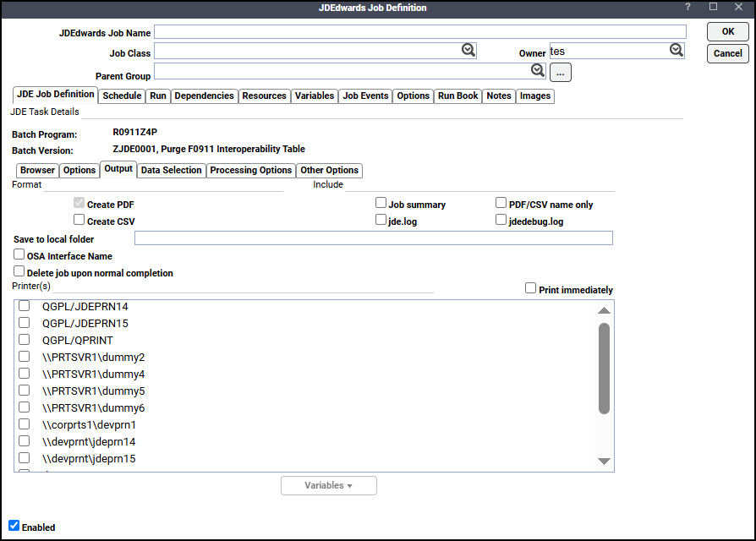Viewport: 756px width, 541px height.
Task: Click the printer list scrollbar thumb
Action: pos(604,369)
